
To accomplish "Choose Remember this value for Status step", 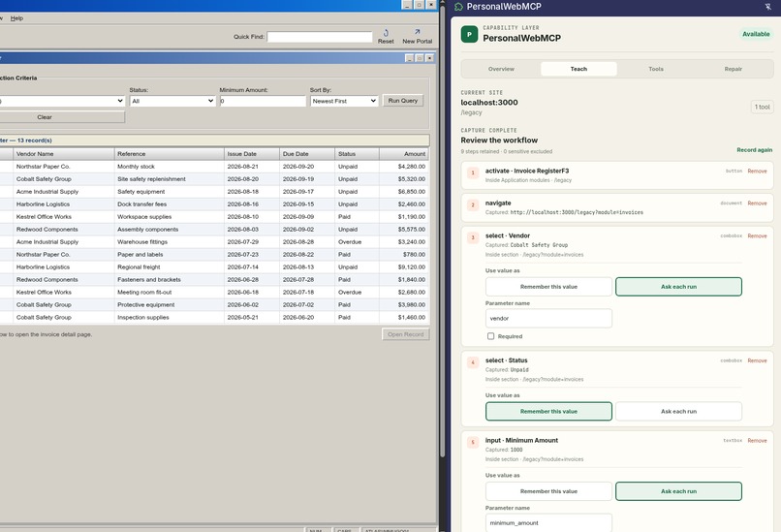I will (548, 412).
